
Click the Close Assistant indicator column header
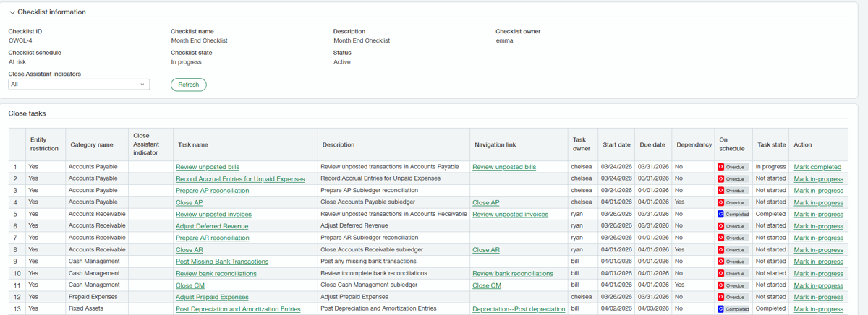click(x=150, y=144)
